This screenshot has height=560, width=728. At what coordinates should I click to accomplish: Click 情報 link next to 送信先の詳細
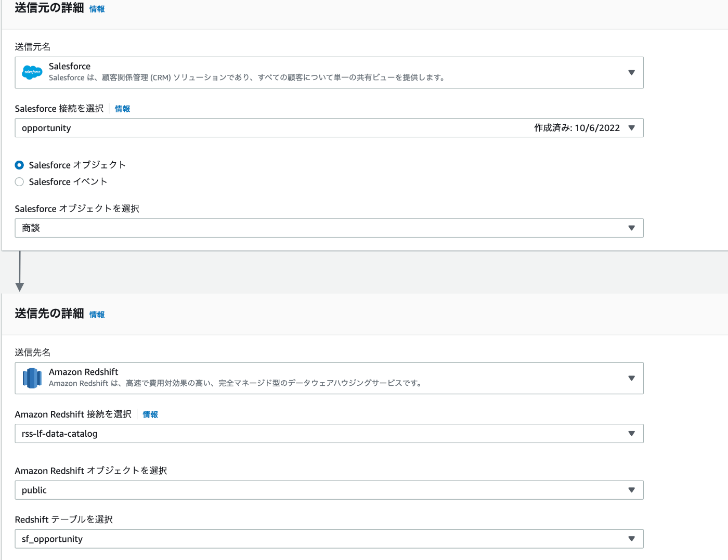[97, 315]
